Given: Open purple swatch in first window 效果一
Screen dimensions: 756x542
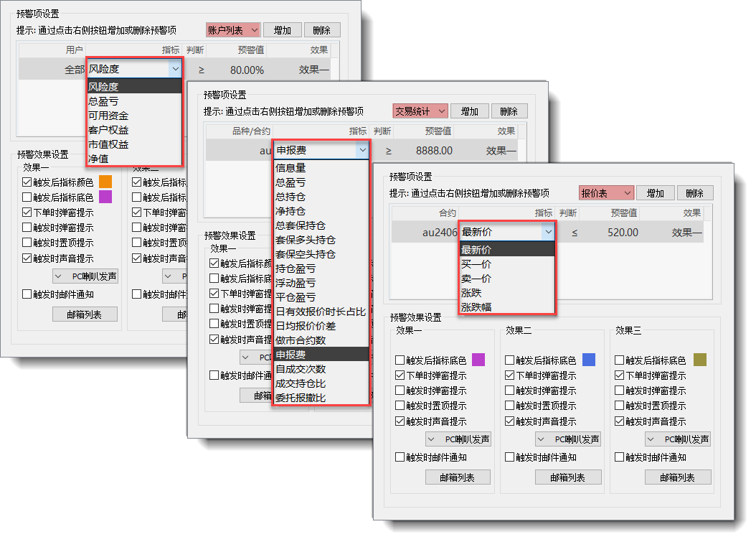Looking at the screenshot, I should pyautogui.click(x=105, y=197).
